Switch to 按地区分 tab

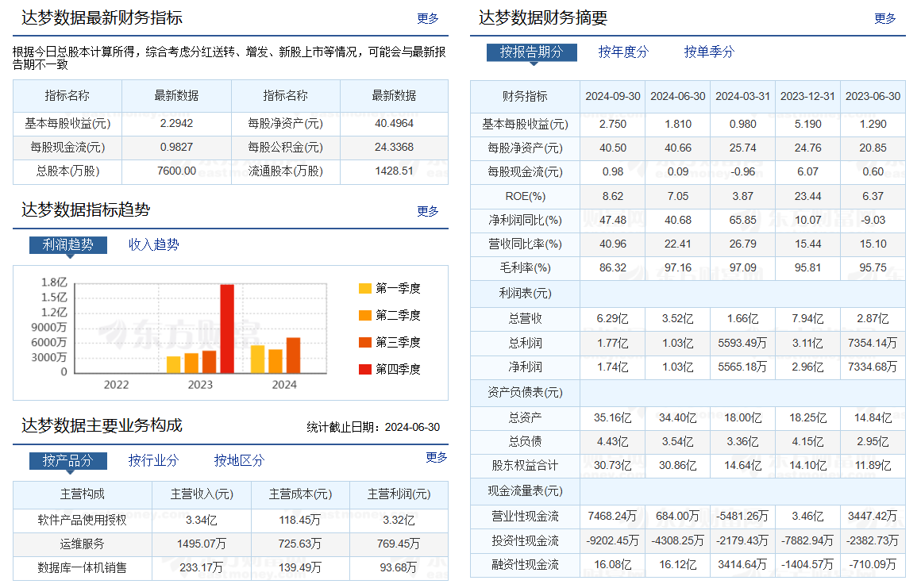pos(240,461)
